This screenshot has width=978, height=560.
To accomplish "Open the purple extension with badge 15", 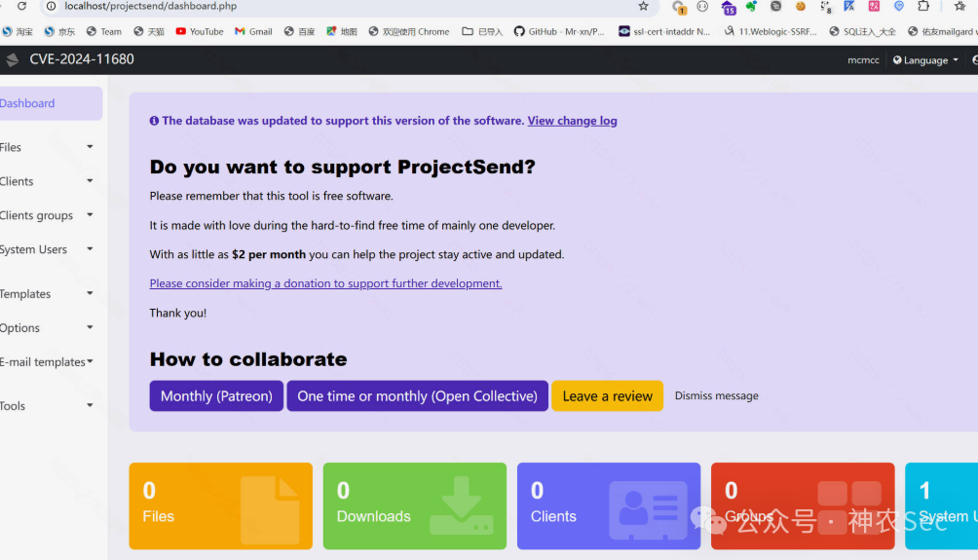I will 728,8.
